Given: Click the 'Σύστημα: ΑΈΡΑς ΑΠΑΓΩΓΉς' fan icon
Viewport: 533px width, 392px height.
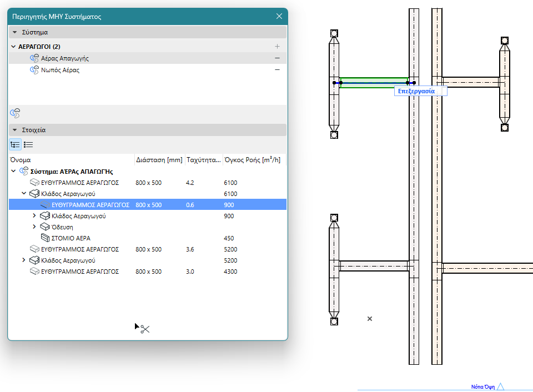Looking at the screenshot, I should [x=24, y=172].
